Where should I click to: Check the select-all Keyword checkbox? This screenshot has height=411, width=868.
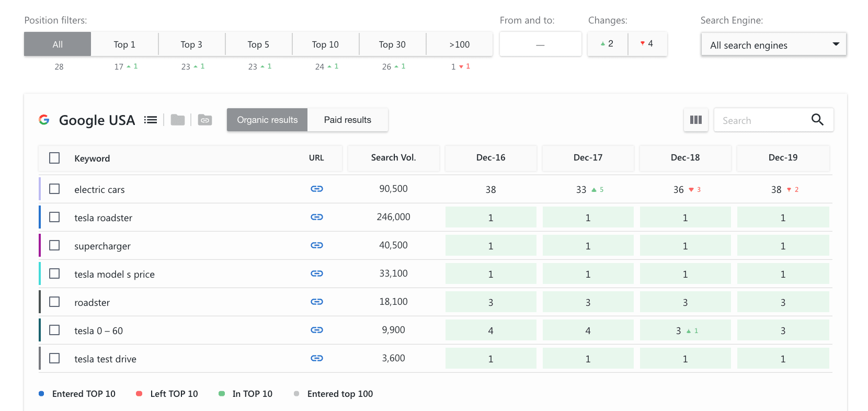pos(54,158)
